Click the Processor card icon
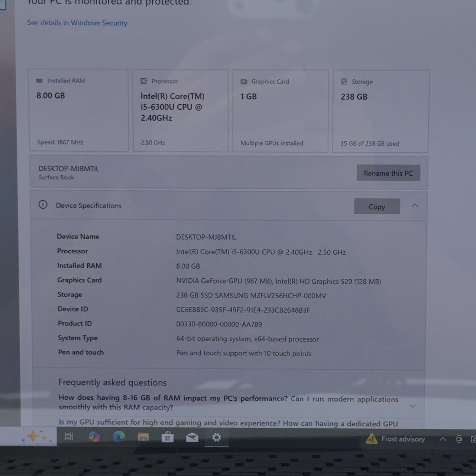 (144, 81)
